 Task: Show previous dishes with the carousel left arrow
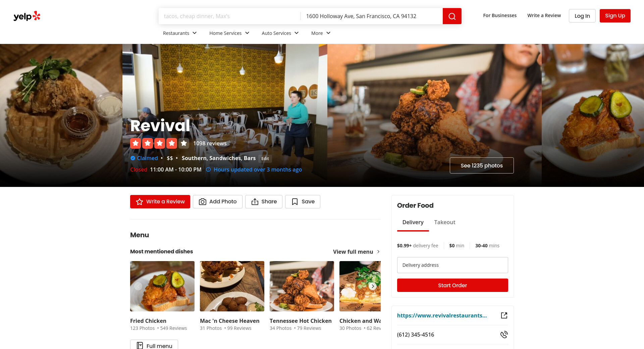pyautogui.click(x=138, y=286)
